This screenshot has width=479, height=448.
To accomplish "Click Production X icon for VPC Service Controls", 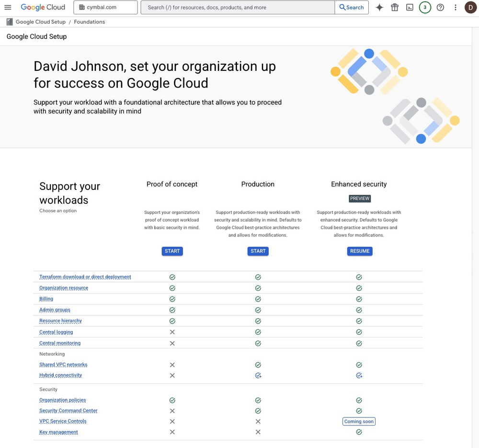I will (x=258, y=422).
